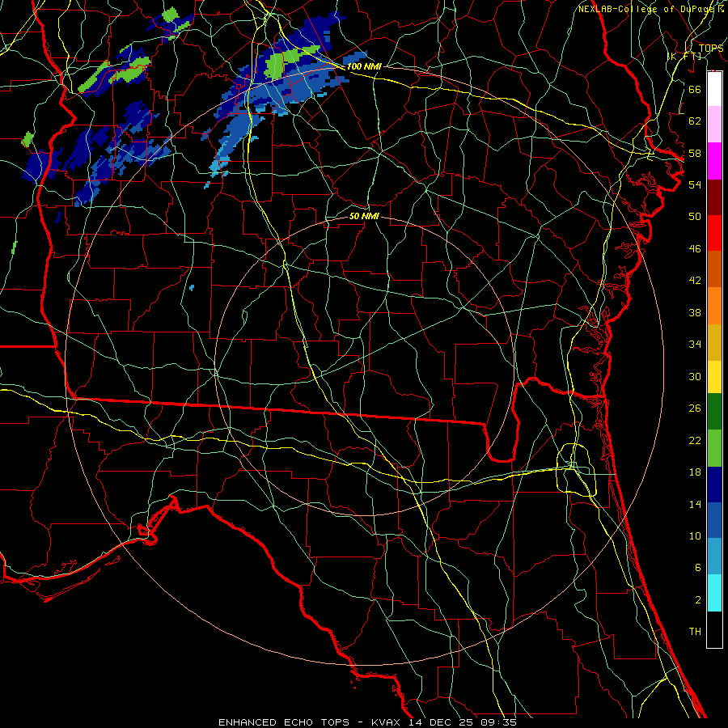Pick the cyan legend swatch

click(714, 593)
